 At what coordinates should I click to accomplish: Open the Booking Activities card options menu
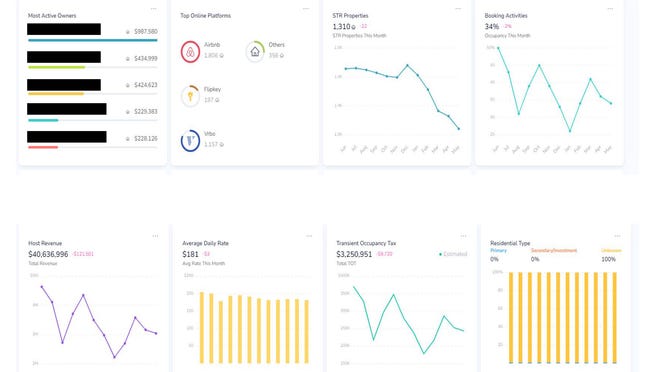coord(610,8)
